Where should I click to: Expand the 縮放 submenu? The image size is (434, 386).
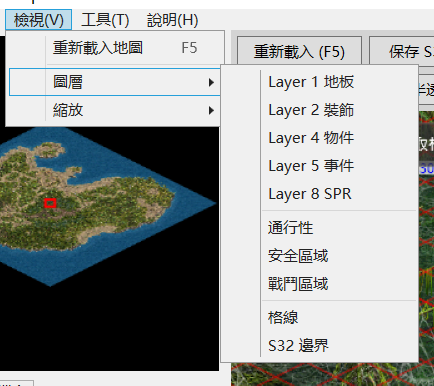pos(115,110)
